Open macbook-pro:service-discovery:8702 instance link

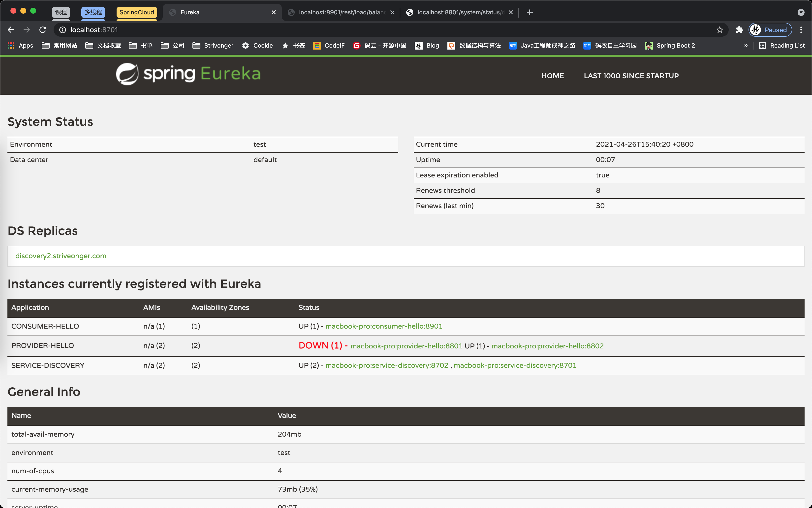387,365
